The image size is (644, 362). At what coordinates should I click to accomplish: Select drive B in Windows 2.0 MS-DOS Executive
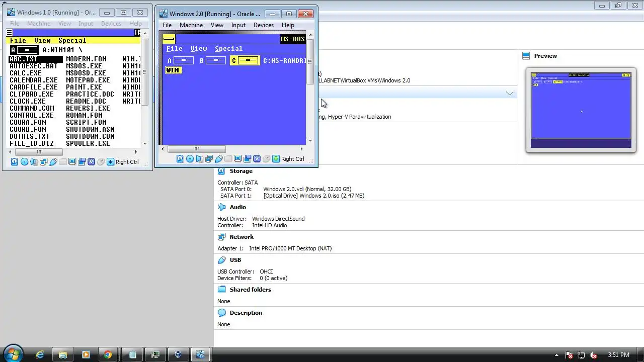click(x=212, y=60)
